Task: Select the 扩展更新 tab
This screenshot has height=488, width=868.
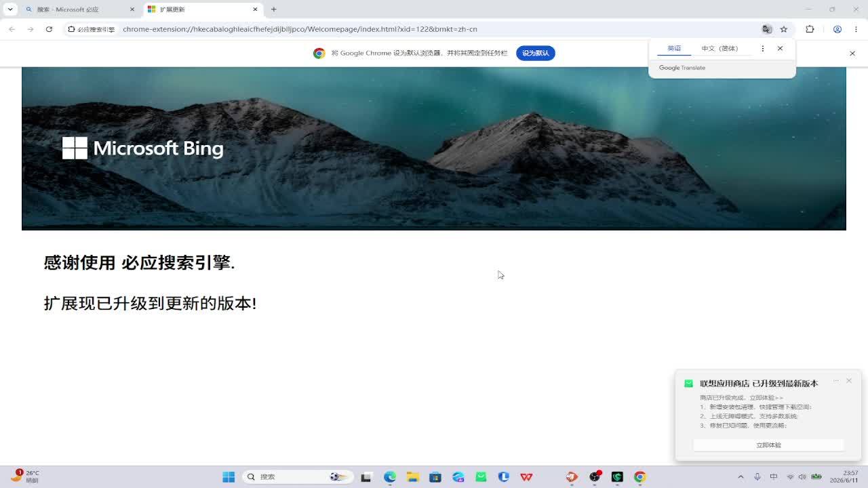Action: [202, 9]
